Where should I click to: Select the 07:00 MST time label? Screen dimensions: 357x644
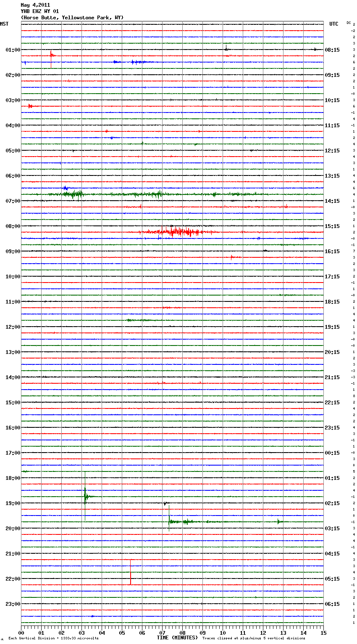(13, 201)
